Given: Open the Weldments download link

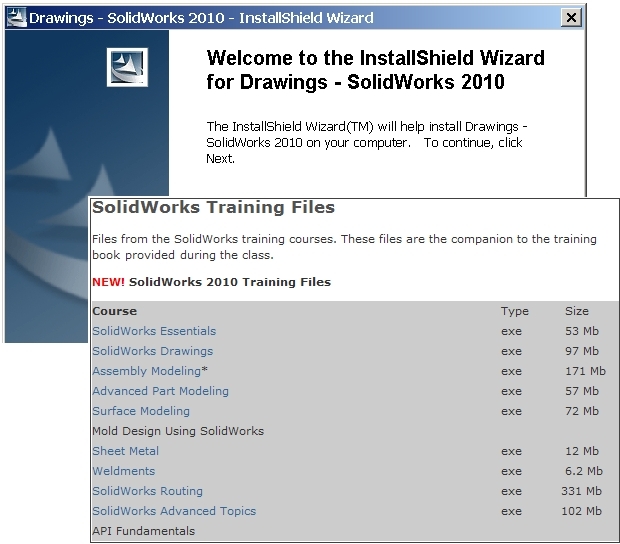Looking at the screenshot, I should click(x=124, y=471).
